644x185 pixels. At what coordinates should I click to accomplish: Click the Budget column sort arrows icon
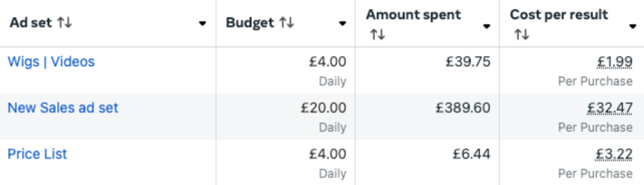click(x=287, y=23)
